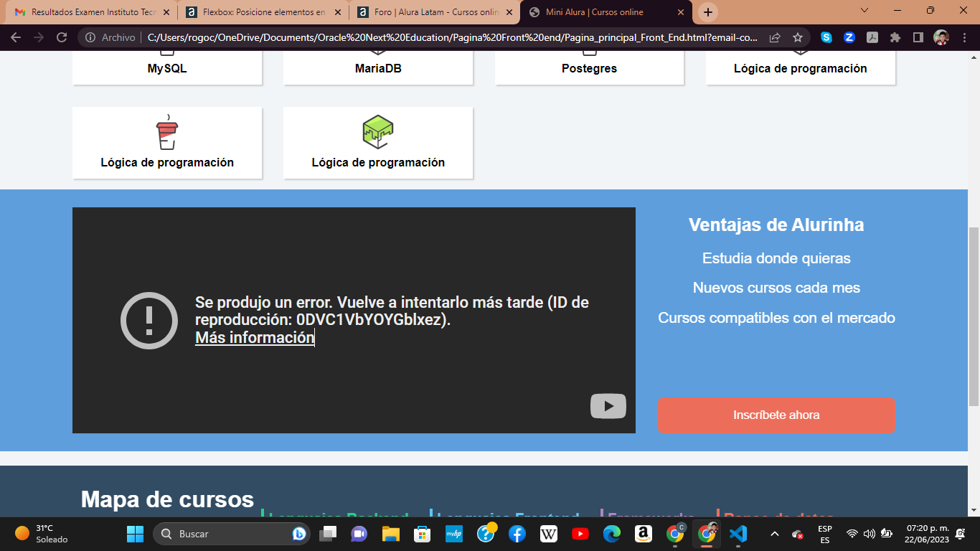Click the address bar URL field
Image resolution: width=980 pixels, height=551 pixels.
[x=452, y=37]
